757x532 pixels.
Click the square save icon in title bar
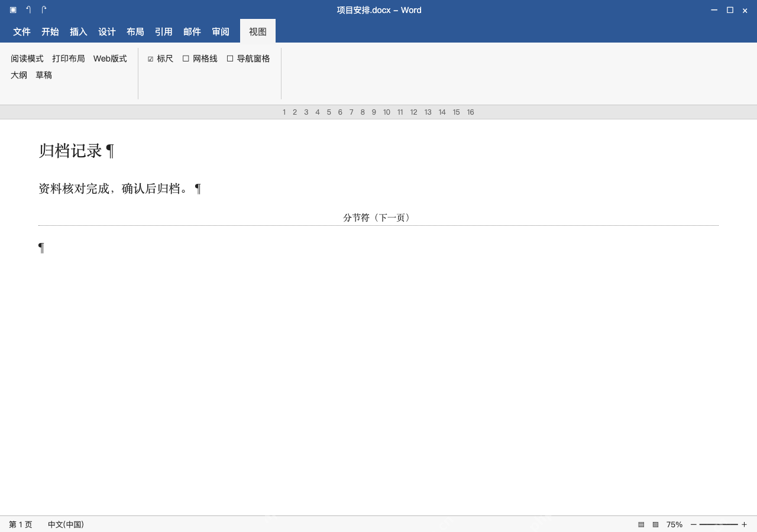(13, 10)
